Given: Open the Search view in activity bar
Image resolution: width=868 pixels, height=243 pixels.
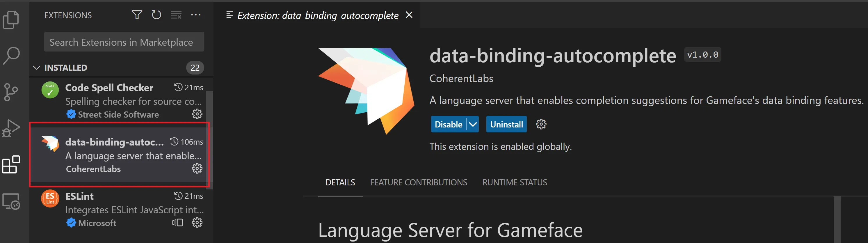Looking at the screenshot, I should tap(11, 56).
